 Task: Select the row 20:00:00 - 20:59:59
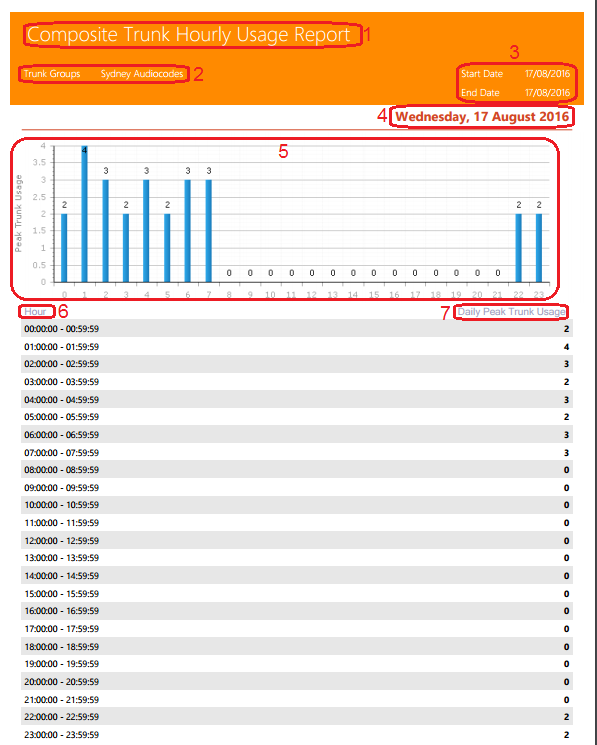coord(297,681)
